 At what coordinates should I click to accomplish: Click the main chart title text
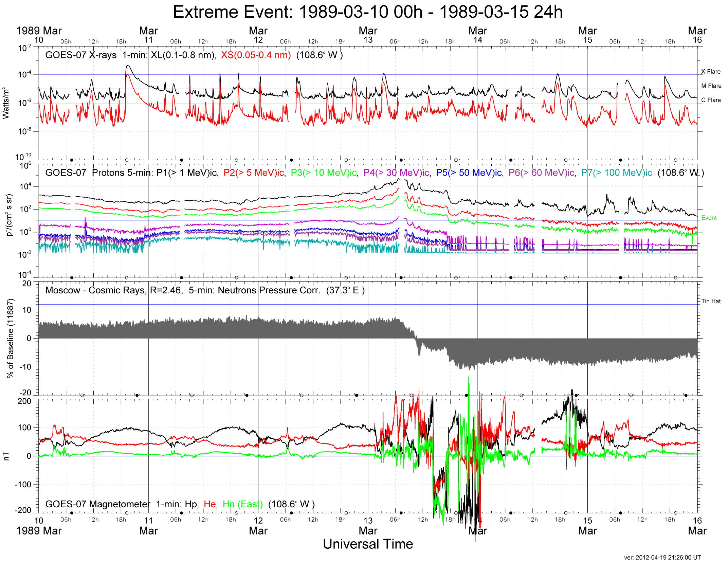tap(368, 12)
